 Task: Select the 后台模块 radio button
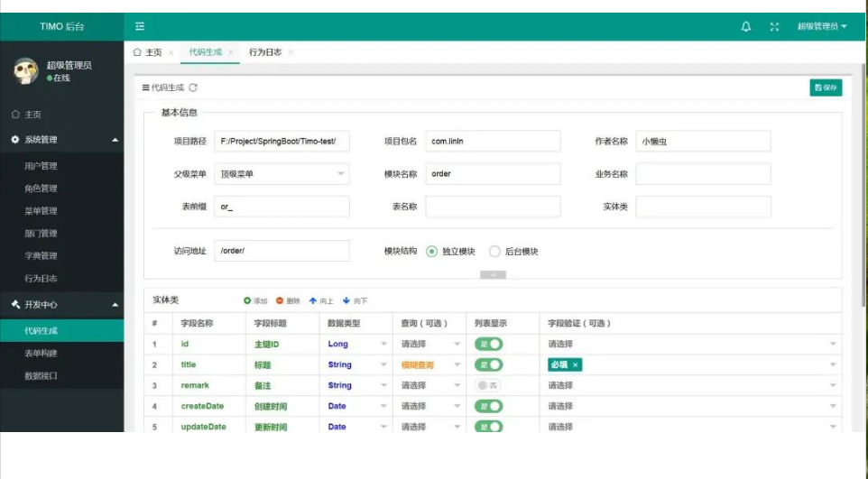pos(494,252)
